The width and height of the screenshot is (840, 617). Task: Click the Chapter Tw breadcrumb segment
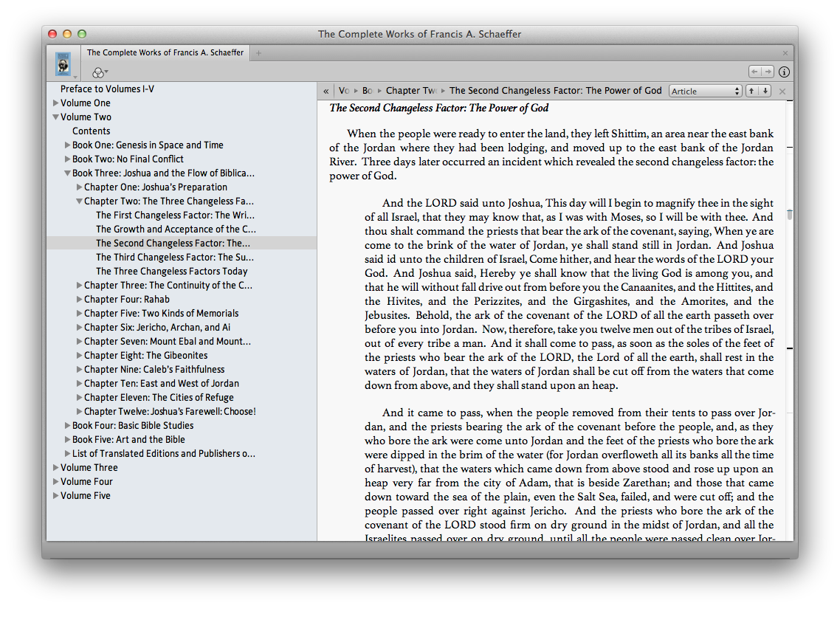[411, 91]
